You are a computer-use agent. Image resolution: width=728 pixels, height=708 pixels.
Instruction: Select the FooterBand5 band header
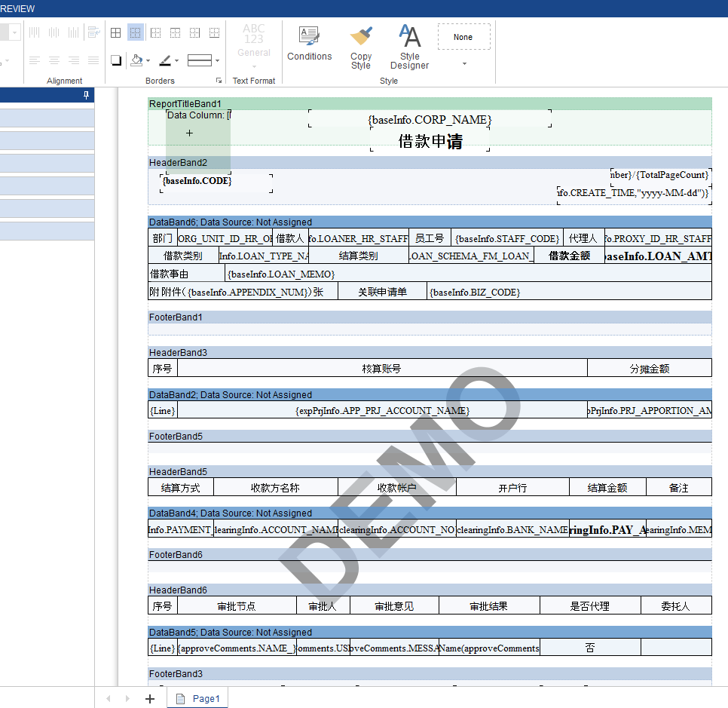coord(430,437)
